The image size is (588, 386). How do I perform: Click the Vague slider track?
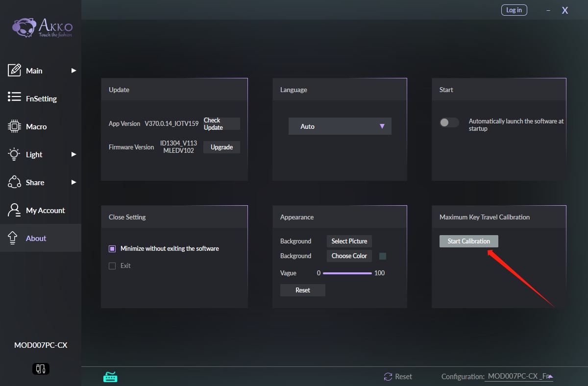(347, 273)
